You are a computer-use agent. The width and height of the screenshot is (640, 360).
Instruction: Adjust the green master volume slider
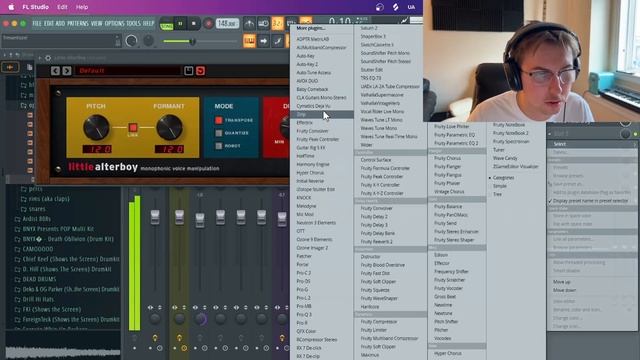pyautogui.click(x=192, y=41)
